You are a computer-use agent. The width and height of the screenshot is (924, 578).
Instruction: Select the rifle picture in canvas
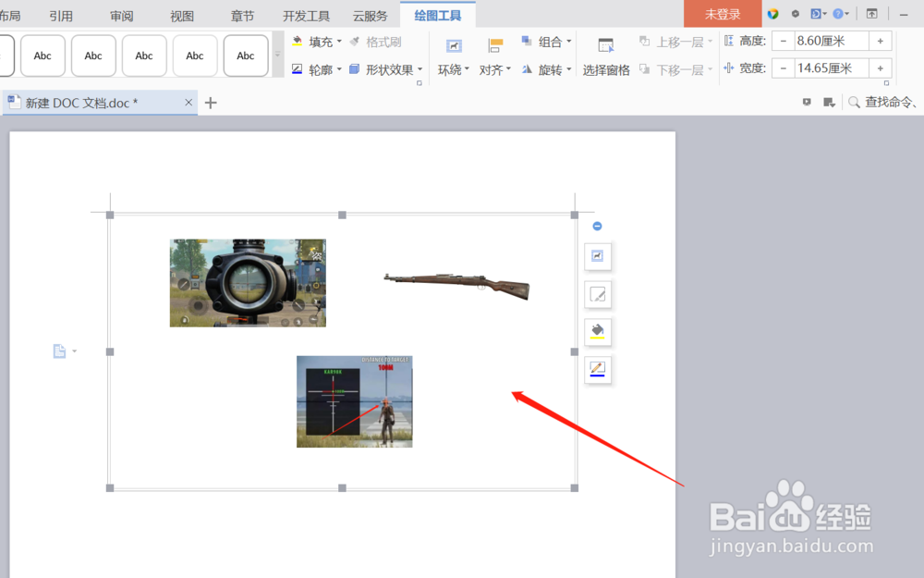click(x=456, y=286)
